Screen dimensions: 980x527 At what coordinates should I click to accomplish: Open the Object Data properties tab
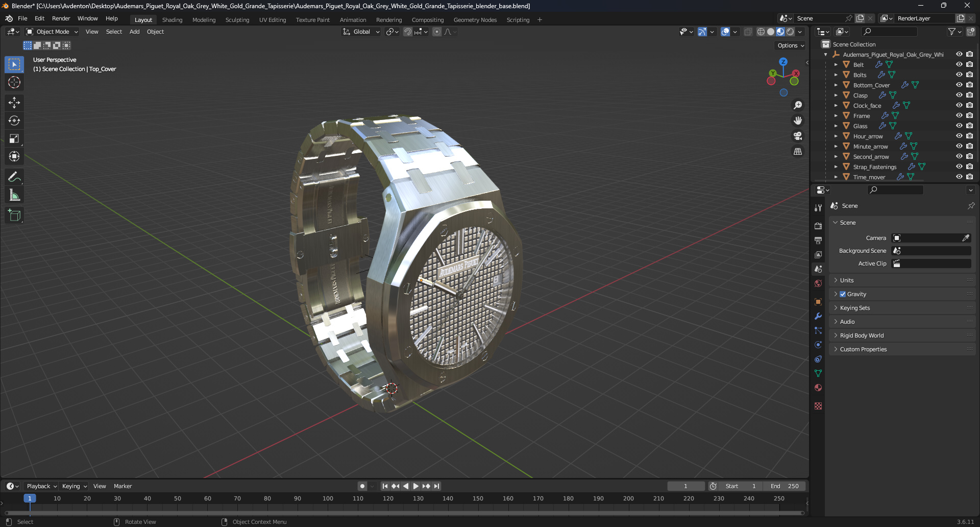[818, 373]
